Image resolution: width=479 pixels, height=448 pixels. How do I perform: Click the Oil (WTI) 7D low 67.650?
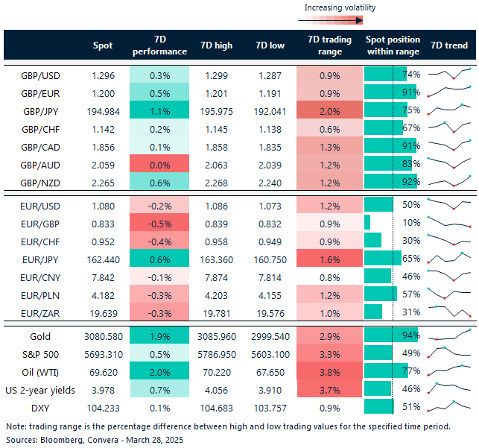[x=270, y=373]
